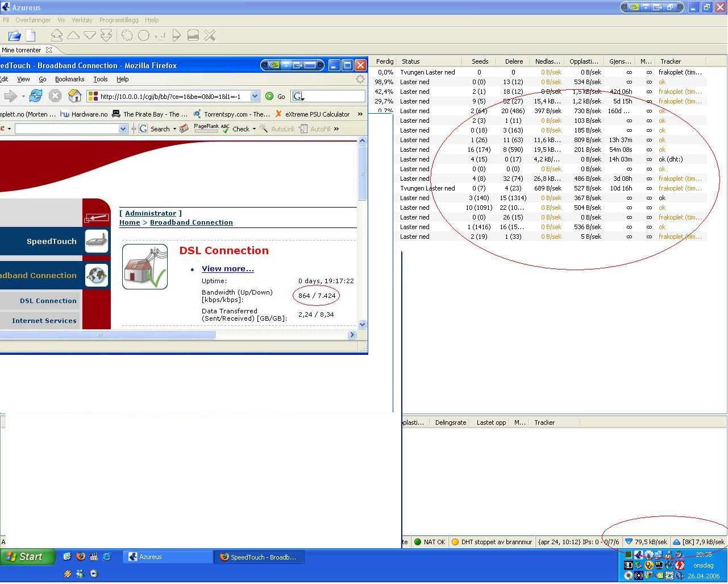This screenshot has height=584, width=728.
Task: Sort torrents by Seeds column
Action: click(480, 61)
